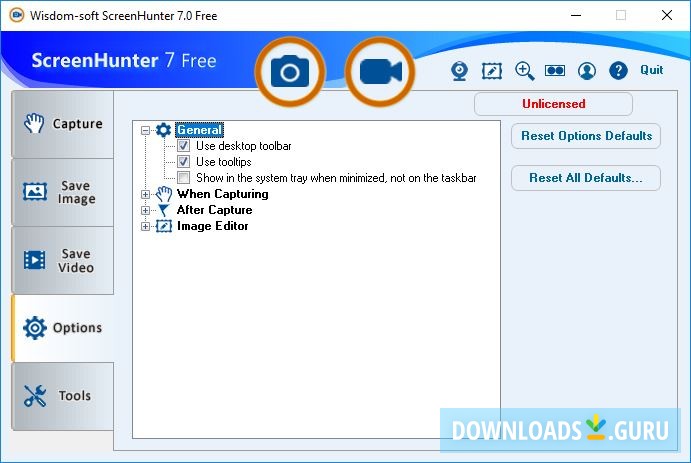Open the user account icon
691x463 pixels.
point(587,70)
